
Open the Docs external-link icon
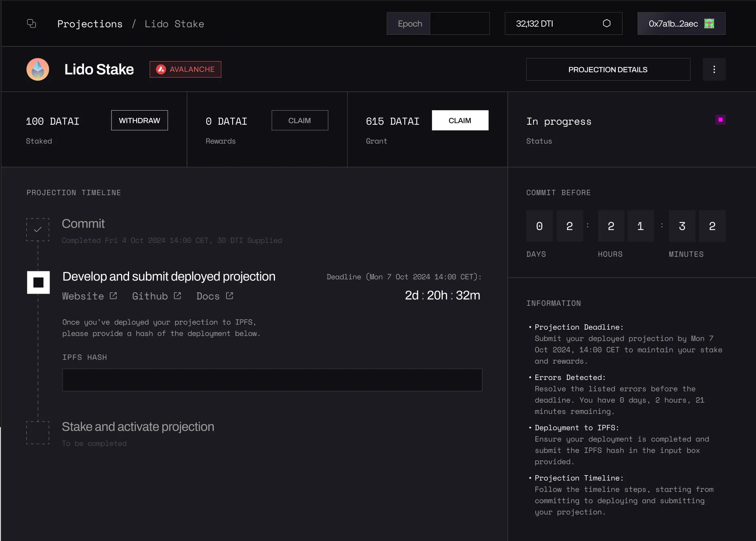tap(229, 295)
